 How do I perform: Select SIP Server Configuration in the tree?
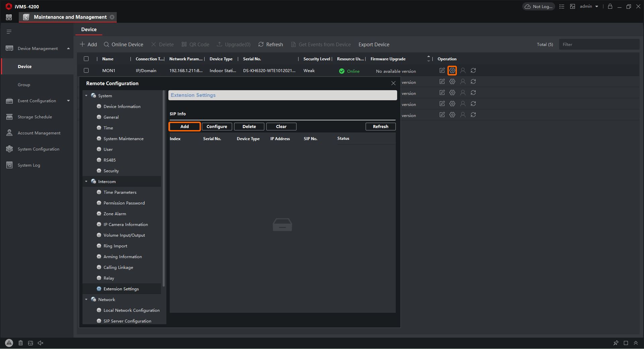pos(127,321)
